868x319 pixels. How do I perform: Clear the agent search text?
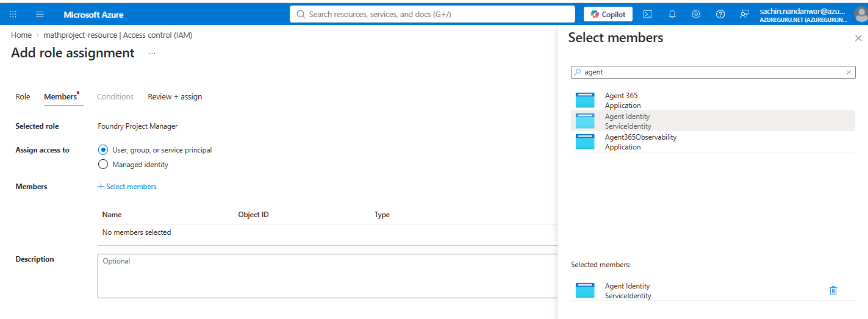[x=848, y=72]
